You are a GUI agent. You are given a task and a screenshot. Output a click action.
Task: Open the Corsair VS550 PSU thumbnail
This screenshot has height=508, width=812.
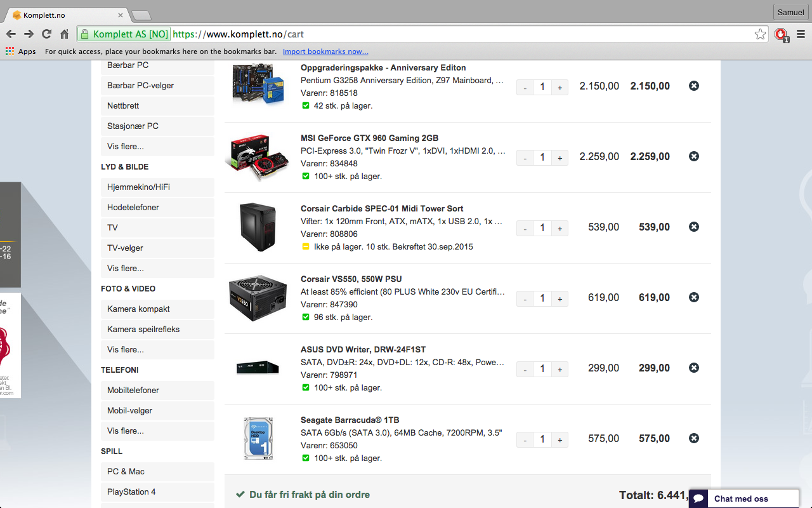point(258,298)
